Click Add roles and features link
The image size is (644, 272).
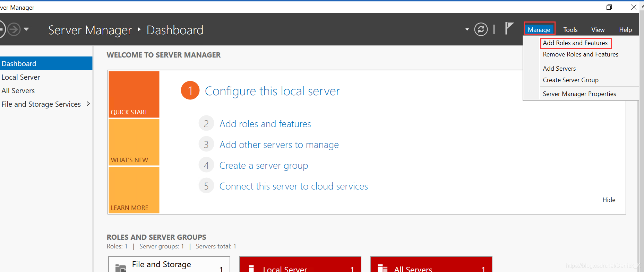point(265,124)
